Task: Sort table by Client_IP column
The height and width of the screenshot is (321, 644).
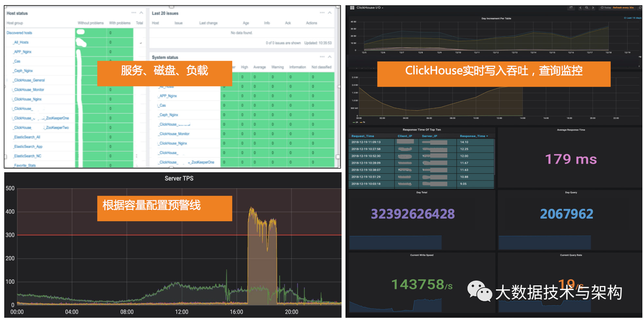Action: point(405,136)
